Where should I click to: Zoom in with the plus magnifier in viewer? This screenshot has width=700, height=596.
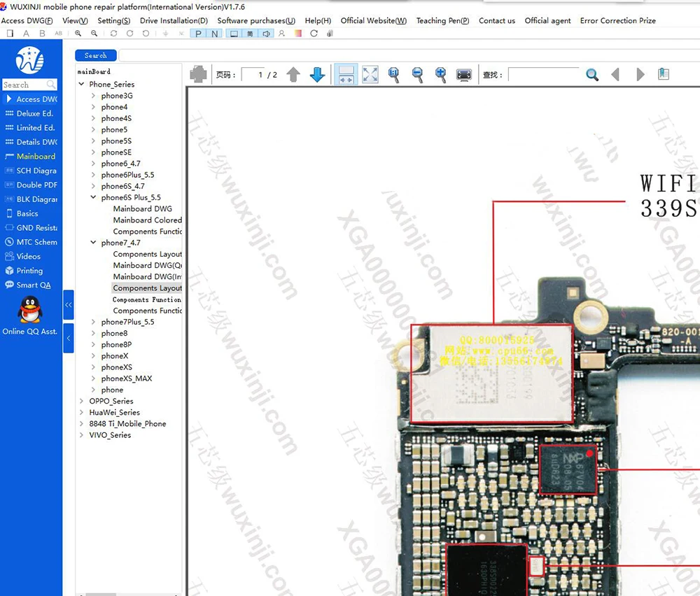point(440,74)
